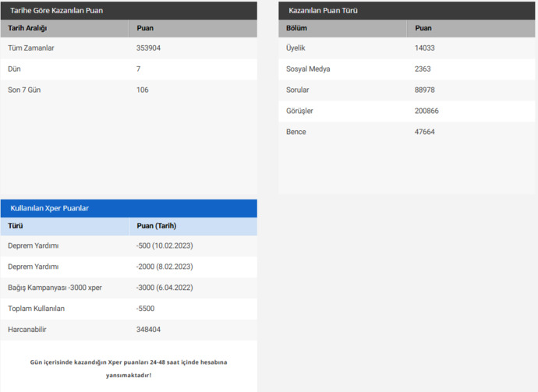
Task: Select the value -500 (10.02.2023)
Action: tap(165, 245)
